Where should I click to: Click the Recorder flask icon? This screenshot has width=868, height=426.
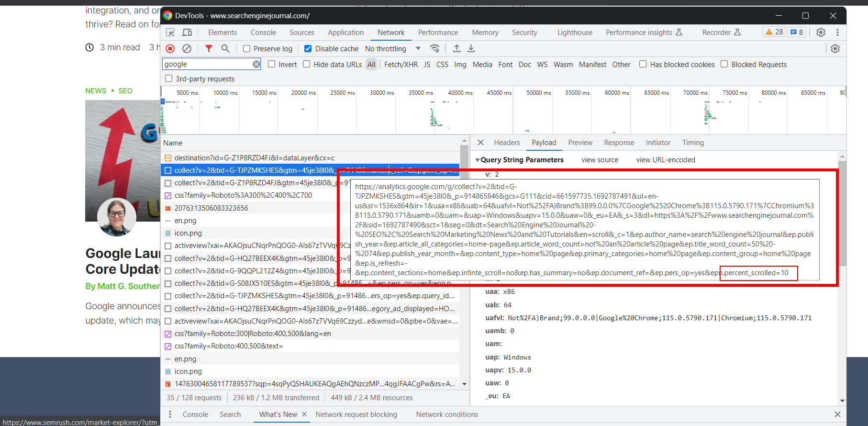[x=737, y=32]
